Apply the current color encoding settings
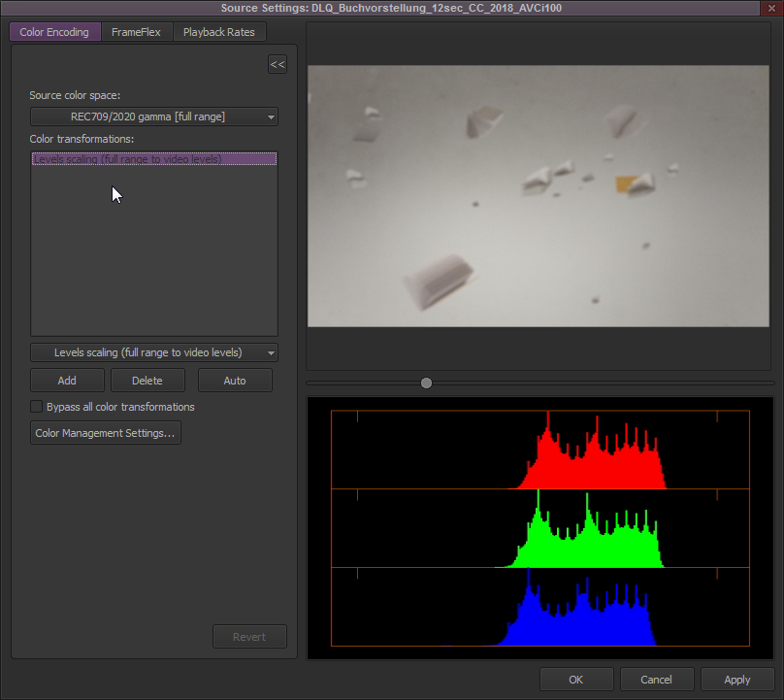The image size is (784, 700). click(737, 679)
